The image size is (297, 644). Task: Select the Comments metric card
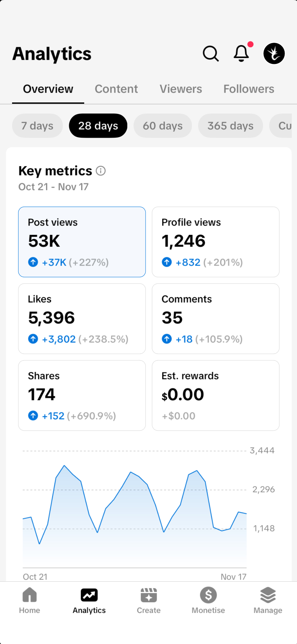pyautogui.click(x=215, y=318)
